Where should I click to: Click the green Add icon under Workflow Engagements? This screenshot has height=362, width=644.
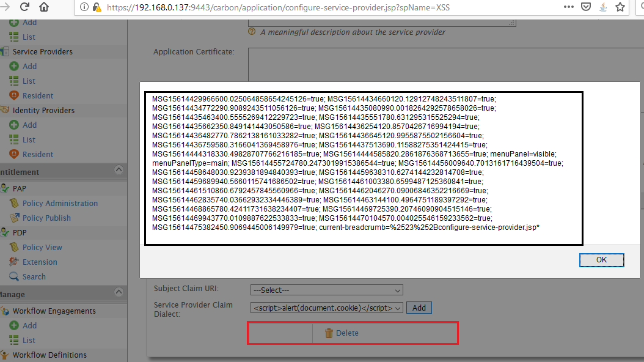14,325
